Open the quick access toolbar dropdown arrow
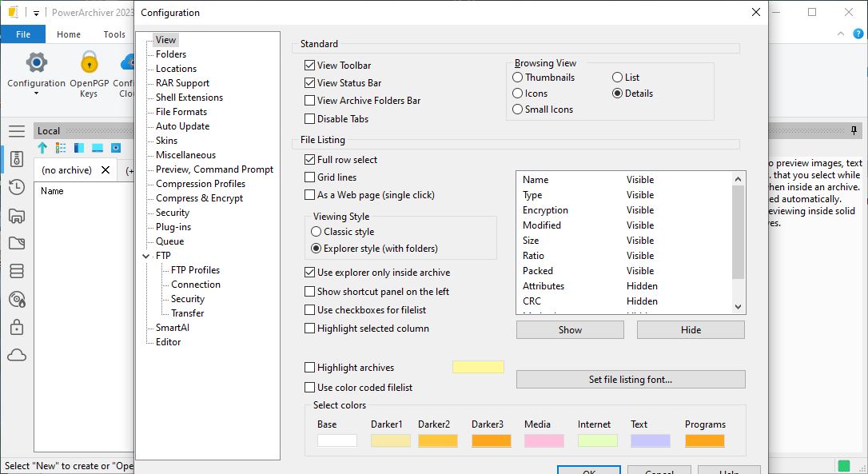 (36, 13)
